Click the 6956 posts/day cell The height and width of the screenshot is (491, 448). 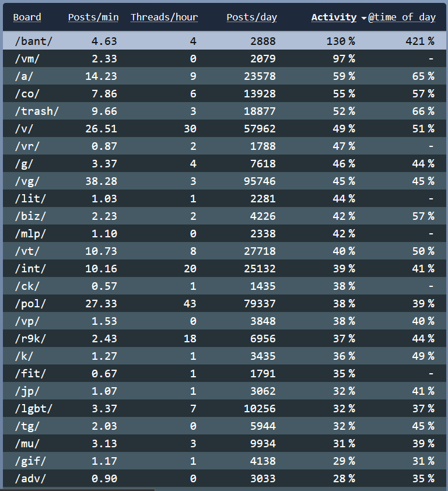(x=263, y=339)
